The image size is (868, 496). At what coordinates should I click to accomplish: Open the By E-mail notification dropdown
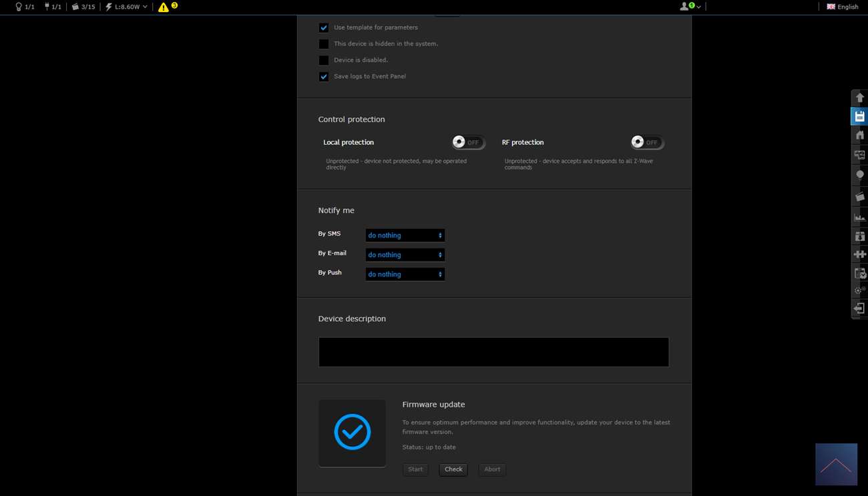coord(405,255)
